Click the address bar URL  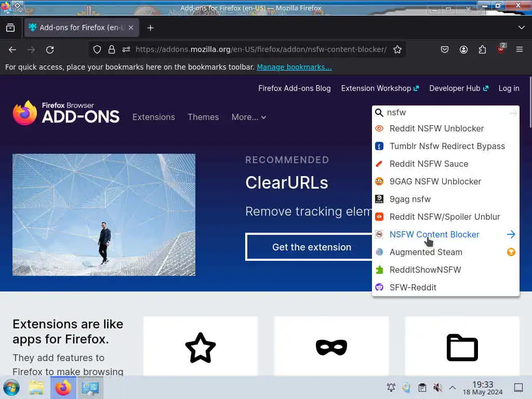coord(261,49)
